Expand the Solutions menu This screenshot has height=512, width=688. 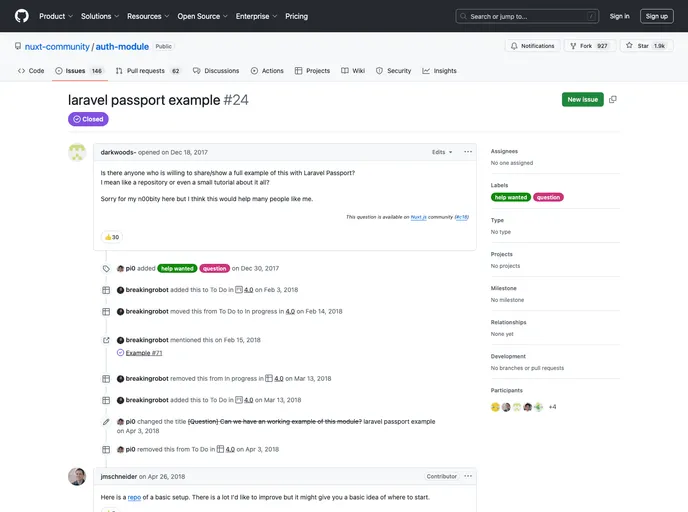click(x=100, y=16)
